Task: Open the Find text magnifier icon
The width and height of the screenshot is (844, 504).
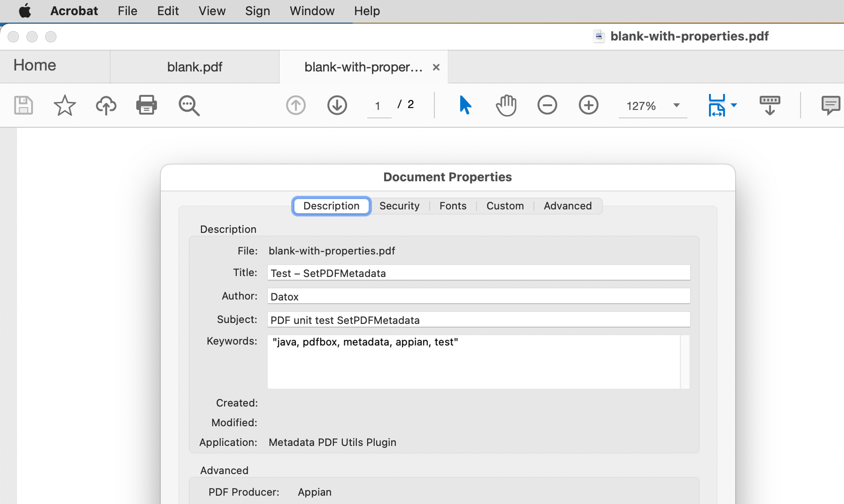Action: pyautogui.click(x=189, y=106)
